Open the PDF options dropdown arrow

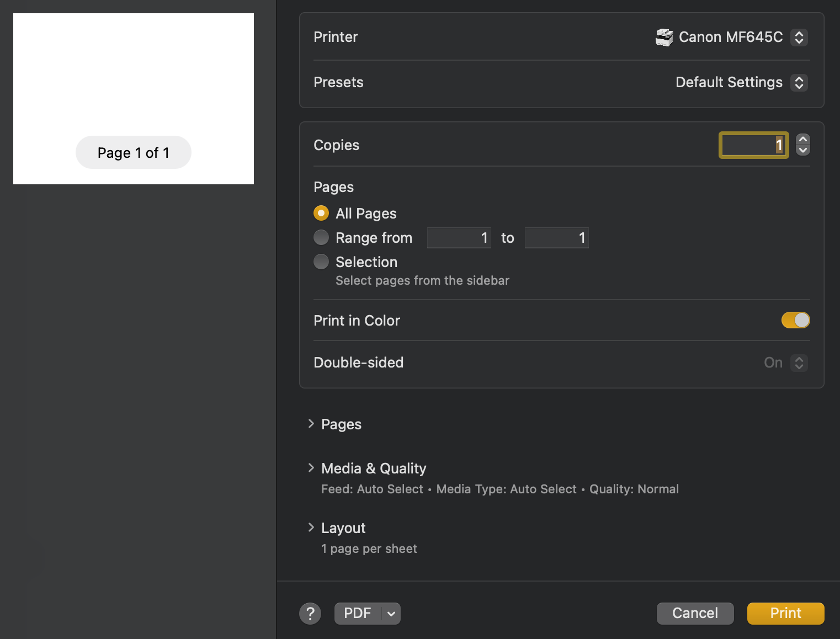391,614
